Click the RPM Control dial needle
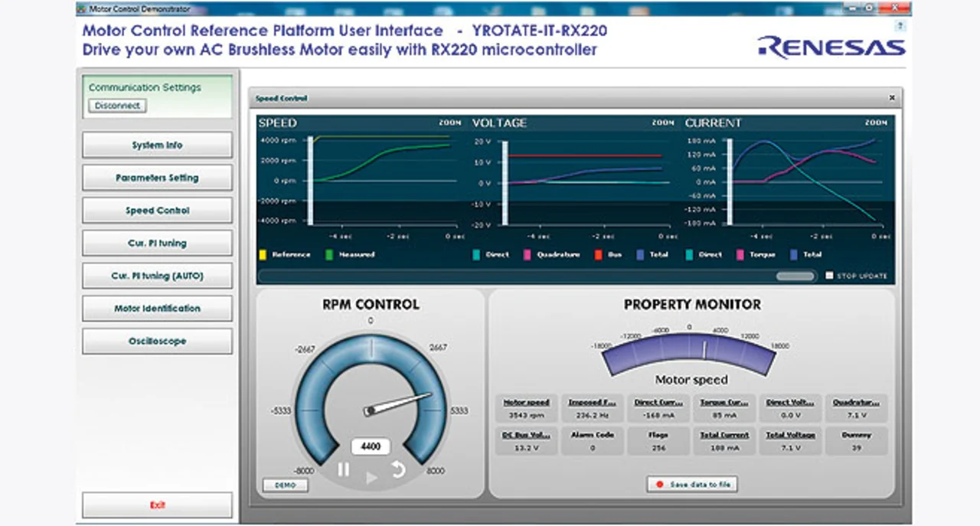 (x=398, y=403)
